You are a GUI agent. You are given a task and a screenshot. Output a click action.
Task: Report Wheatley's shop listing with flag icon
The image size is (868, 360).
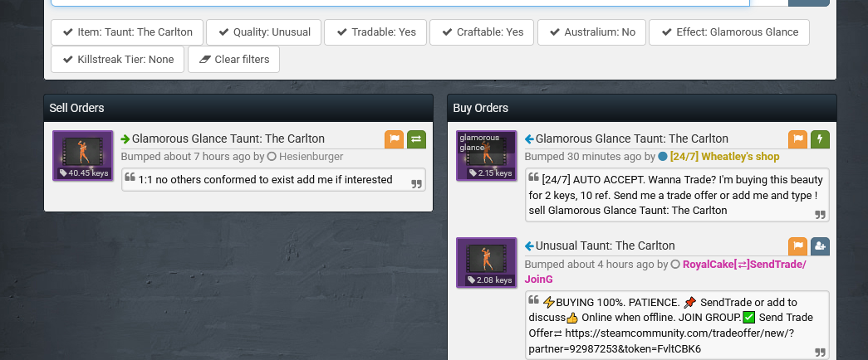797,139
